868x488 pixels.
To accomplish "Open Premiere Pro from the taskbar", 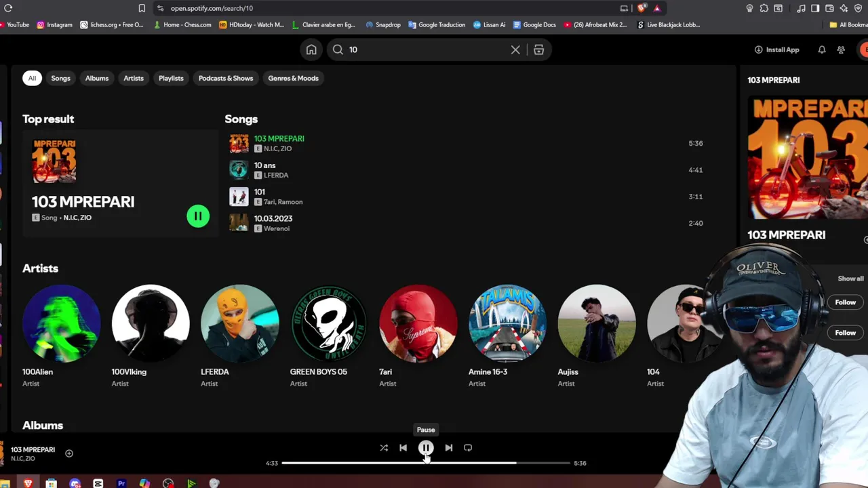I will point(121,483).
